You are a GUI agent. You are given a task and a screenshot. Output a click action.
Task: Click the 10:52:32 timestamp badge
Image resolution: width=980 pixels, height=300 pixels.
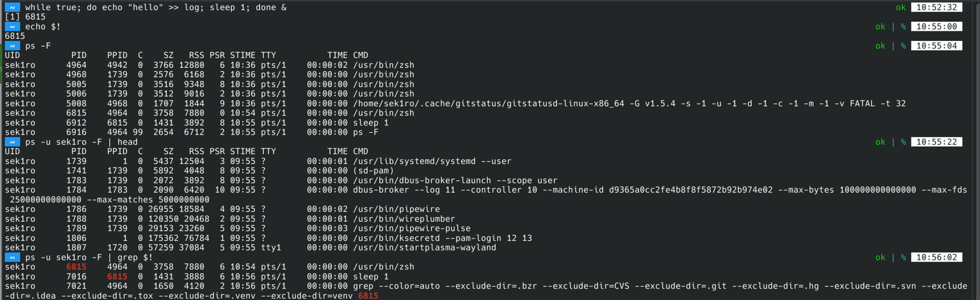click(936, 7)
